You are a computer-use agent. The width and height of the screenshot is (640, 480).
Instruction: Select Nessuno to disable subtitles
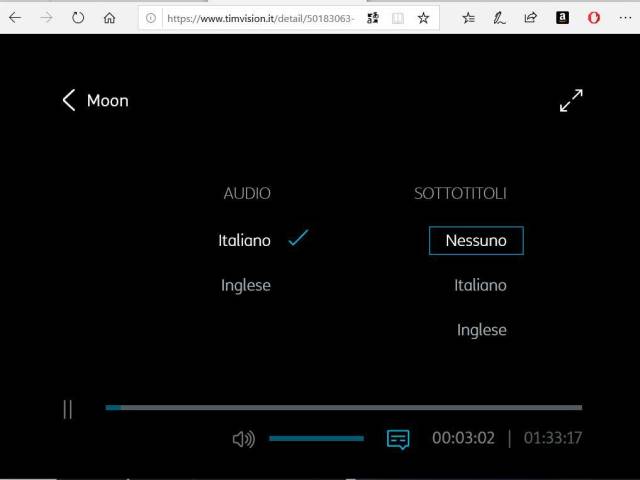(x=476, y=240)
